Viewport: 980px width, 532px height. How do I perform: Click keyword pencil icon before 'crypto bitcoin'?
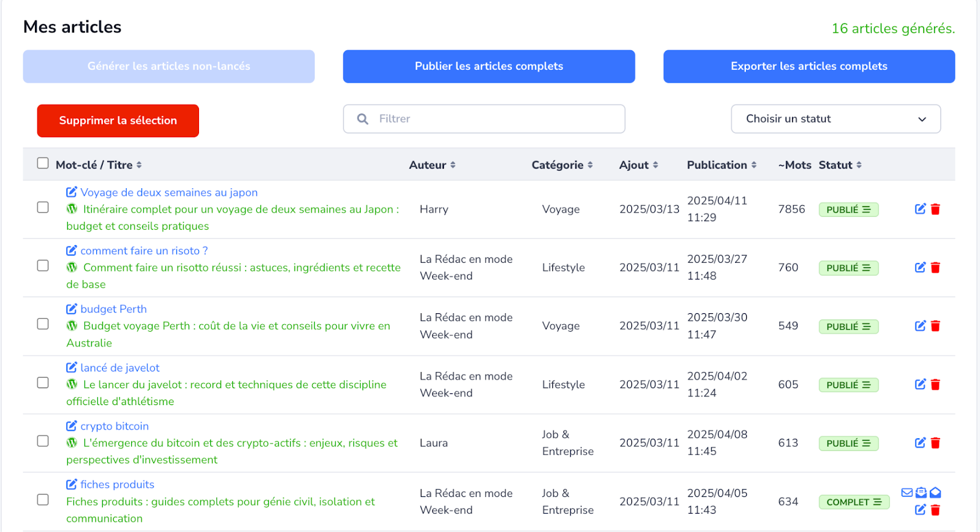72,425
